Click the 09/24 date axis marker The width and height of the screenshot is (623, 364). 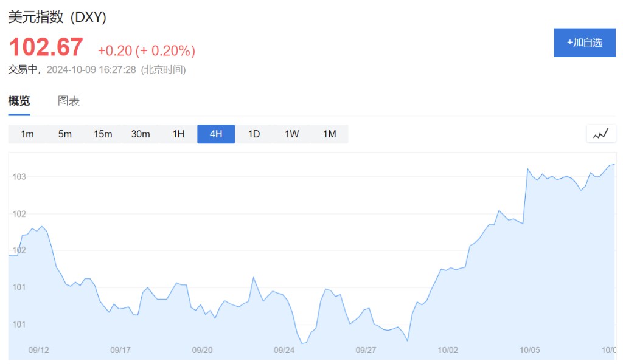coord(284,350)
